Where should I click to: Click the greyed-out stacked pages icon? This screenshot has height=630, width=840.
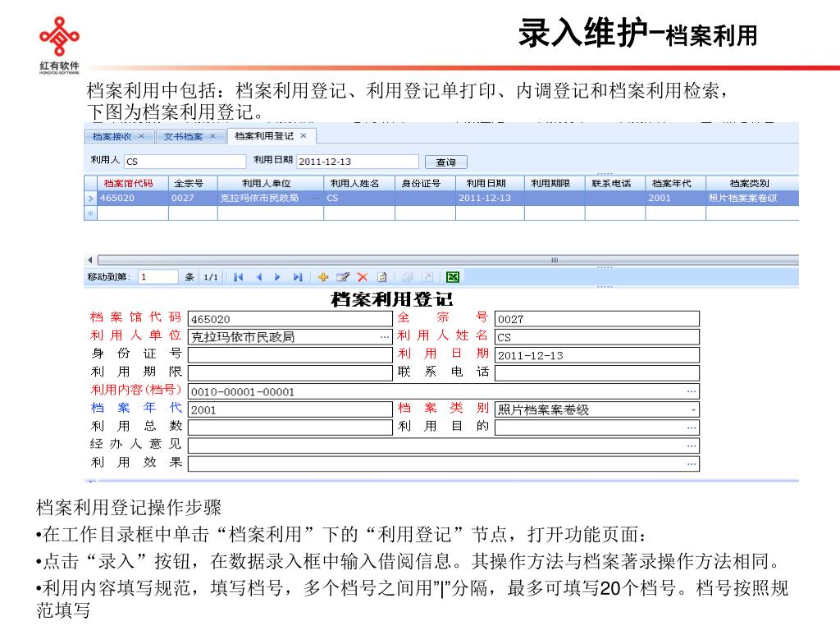[x=408, y=277]
